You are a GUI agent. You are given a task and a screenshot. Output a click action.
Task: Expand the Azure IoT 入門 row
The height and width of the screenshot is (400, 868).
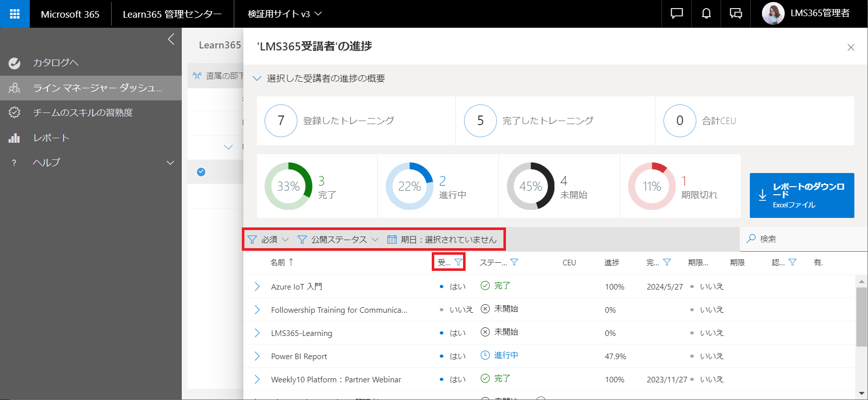coord(257,287)
